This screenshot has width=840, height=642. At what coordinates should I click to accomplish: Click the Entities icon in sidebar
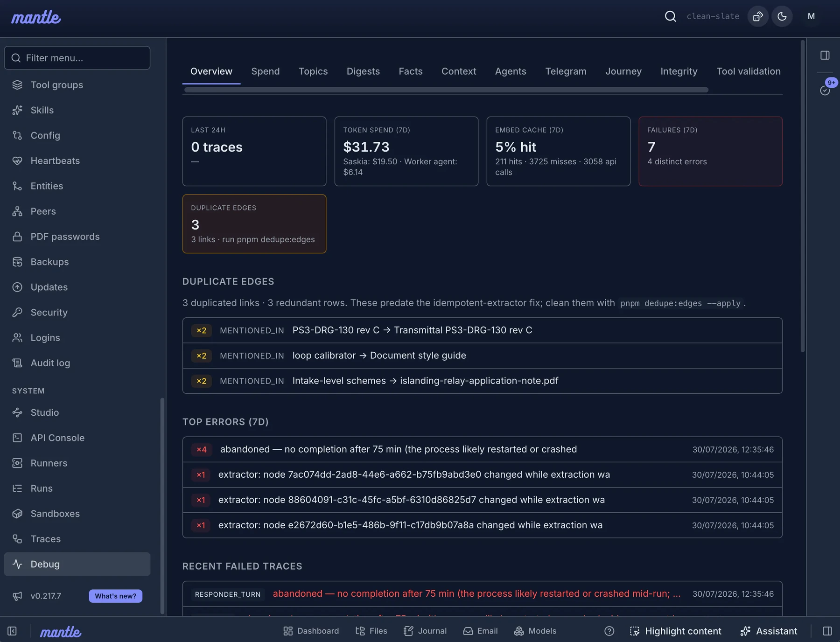point(17,186)
